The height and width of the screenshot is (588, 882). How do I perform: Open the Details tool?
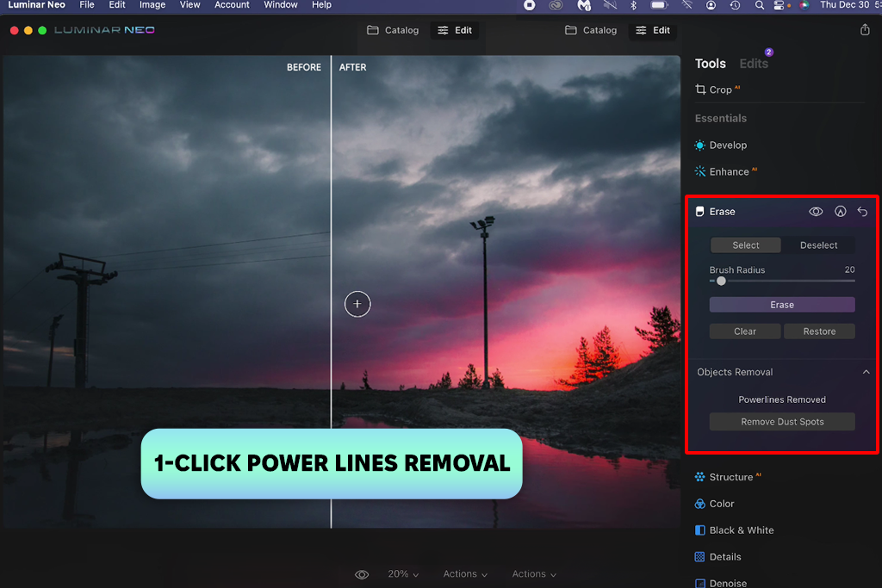(717, 556)
